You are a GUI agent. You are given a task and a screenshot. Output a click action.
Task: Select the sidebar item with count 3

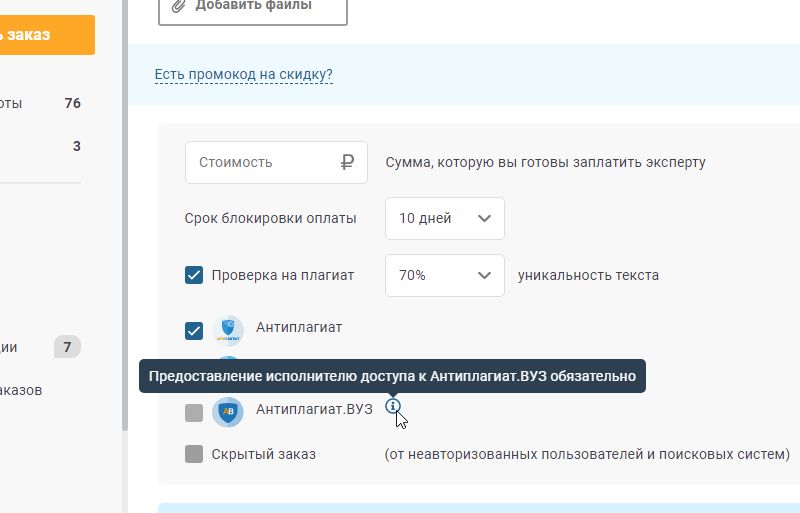click(x=40, y=146)
